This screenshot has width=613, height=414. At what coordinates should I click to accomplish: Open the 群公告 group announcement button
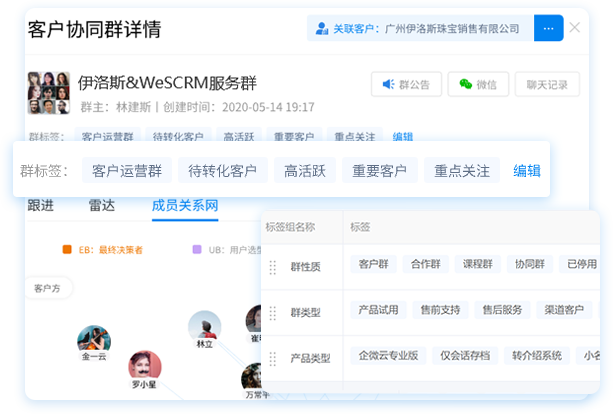[406, 84]
